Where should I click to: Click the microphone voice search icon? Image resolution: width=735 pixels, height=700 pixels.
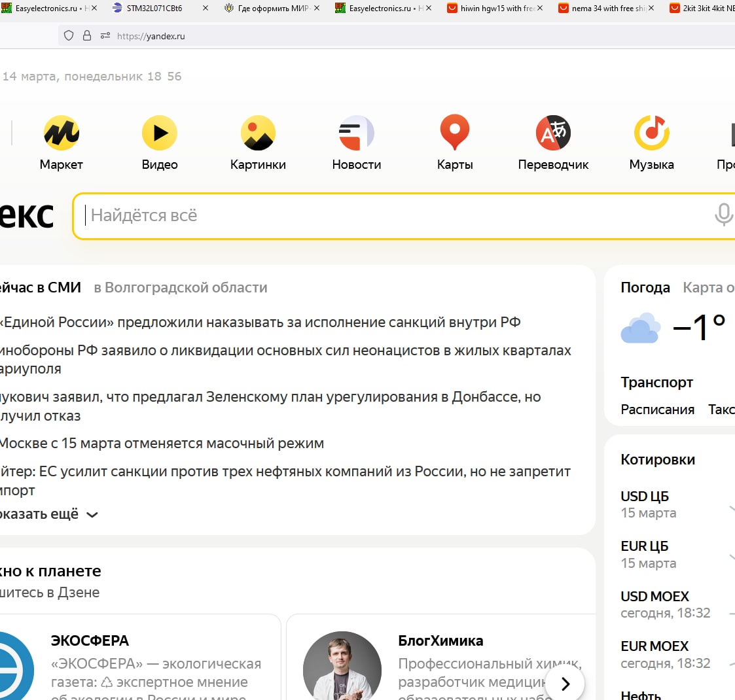click(x=723, y=215)
